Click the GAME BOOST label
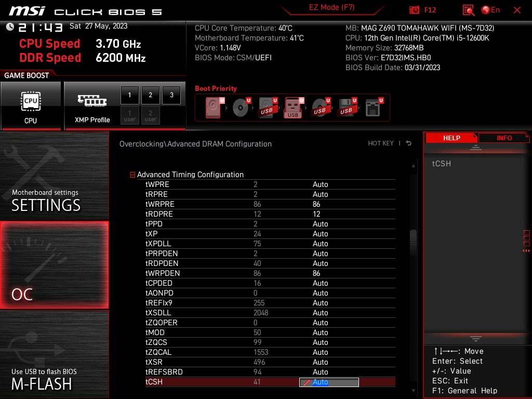The image size is (532, 399). 26,75
